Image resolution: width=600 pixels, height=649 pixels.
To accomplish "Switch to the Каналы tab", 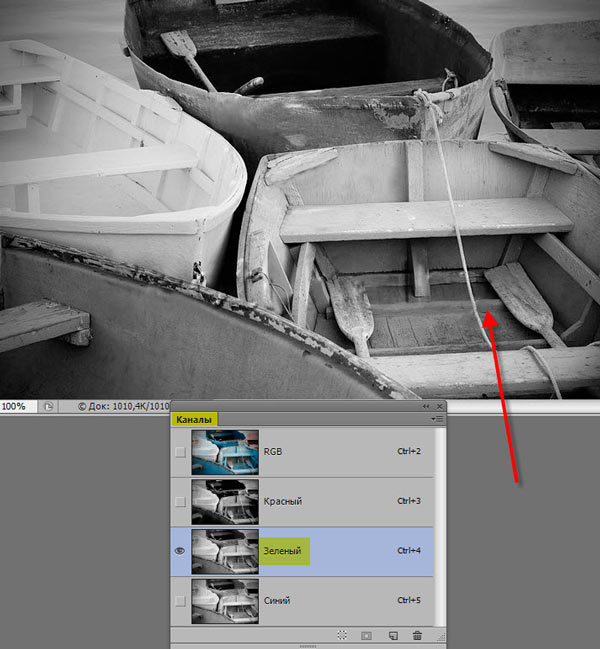I will (194, 420).
